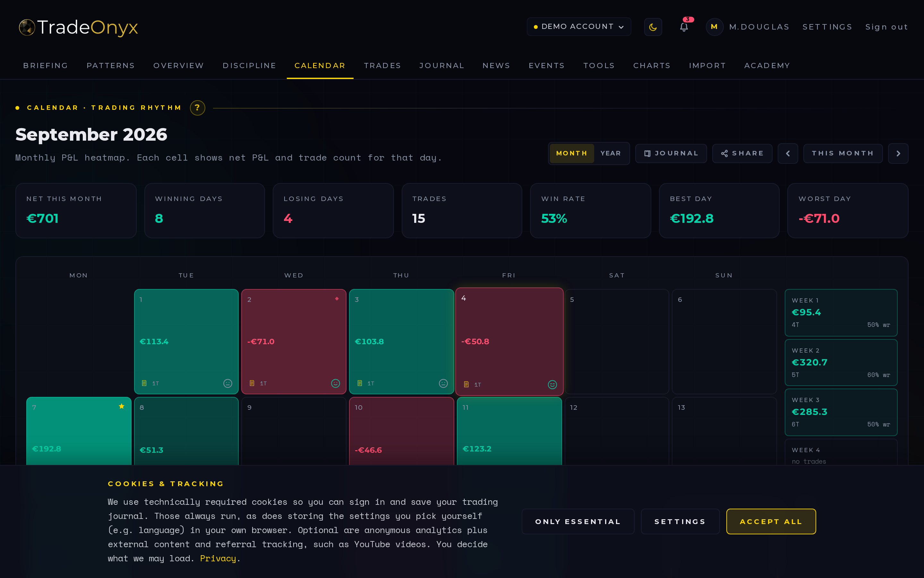Open Settings in the top header
This screenshot has height=578, width=924.
coord(827,27)
